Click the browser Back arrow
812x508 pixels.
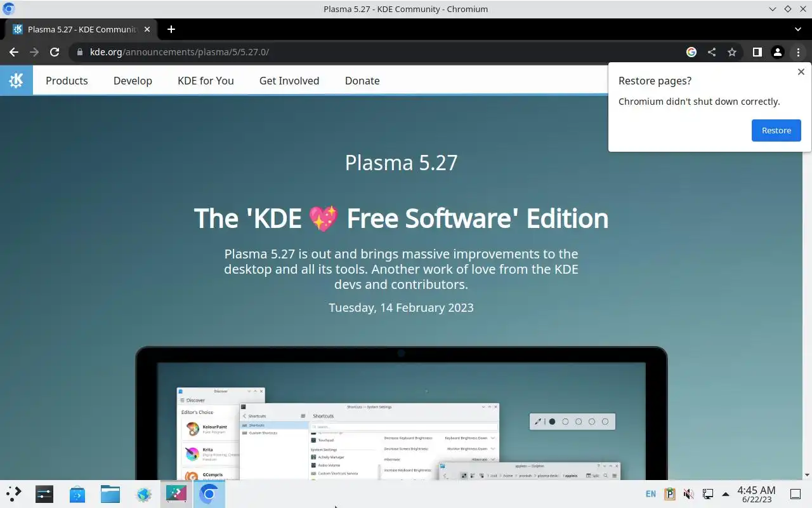[x=14, y=52]
